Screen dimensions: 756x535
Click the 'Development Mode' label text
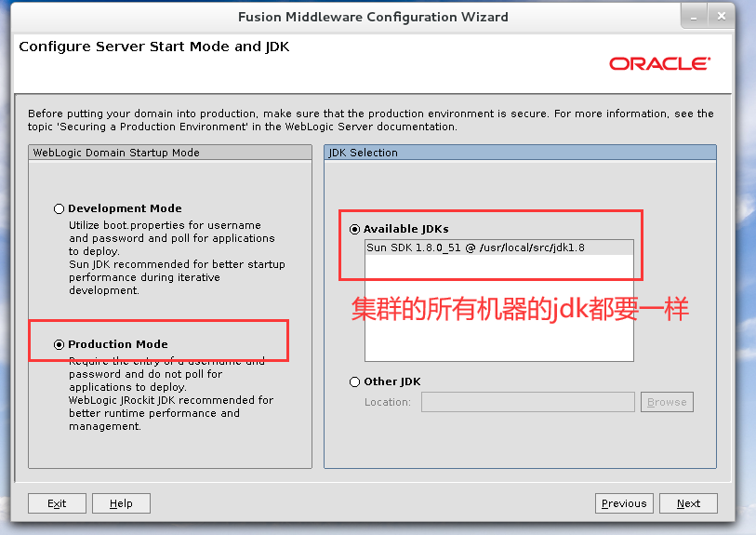pyautogui.click(x=125, y=208)
